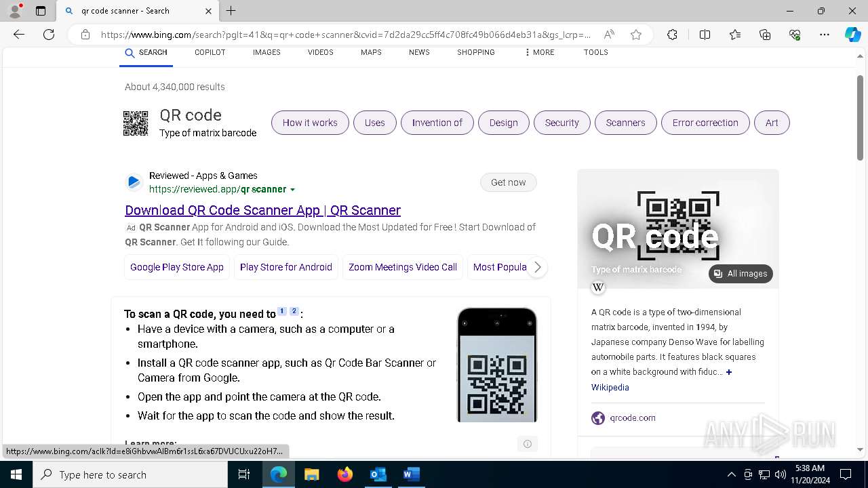Switch to the SHOPPING tab
Viewport: 868px width, 488px height.
[475, 53]
